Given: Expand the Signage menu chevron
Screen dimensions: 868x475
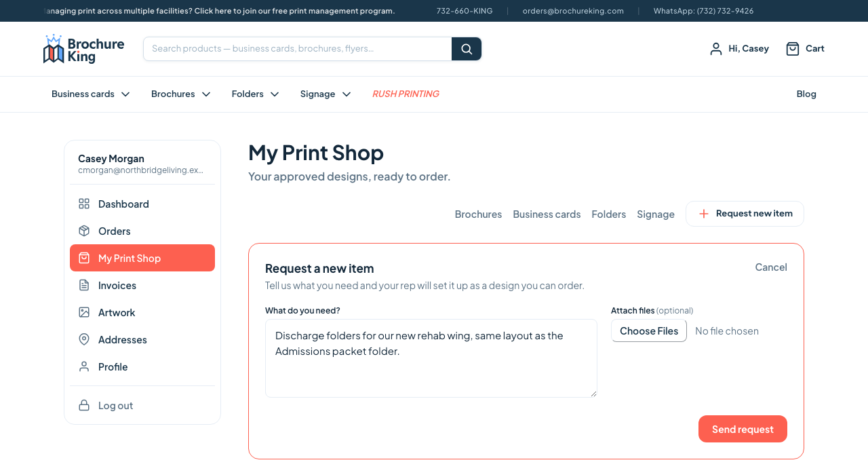Looking at the screenshot, I should tap(347, 94).
